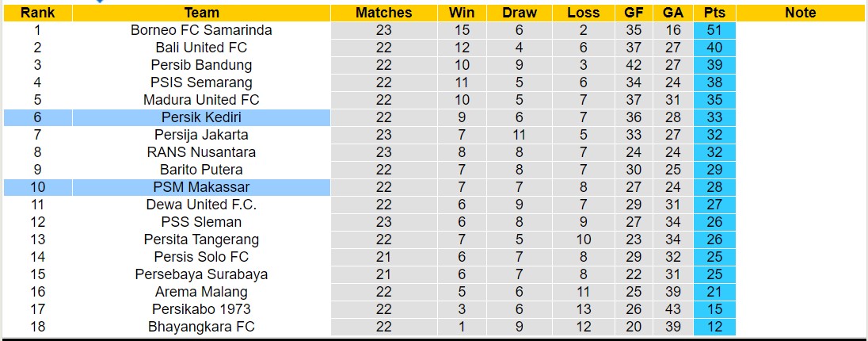Select the GA column header

pos(673,13)
